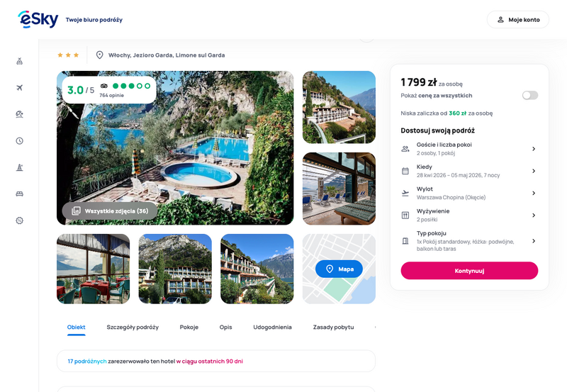
Task: Select the lighthouse city break sidebar icon
Action: (x=20, y=167)
